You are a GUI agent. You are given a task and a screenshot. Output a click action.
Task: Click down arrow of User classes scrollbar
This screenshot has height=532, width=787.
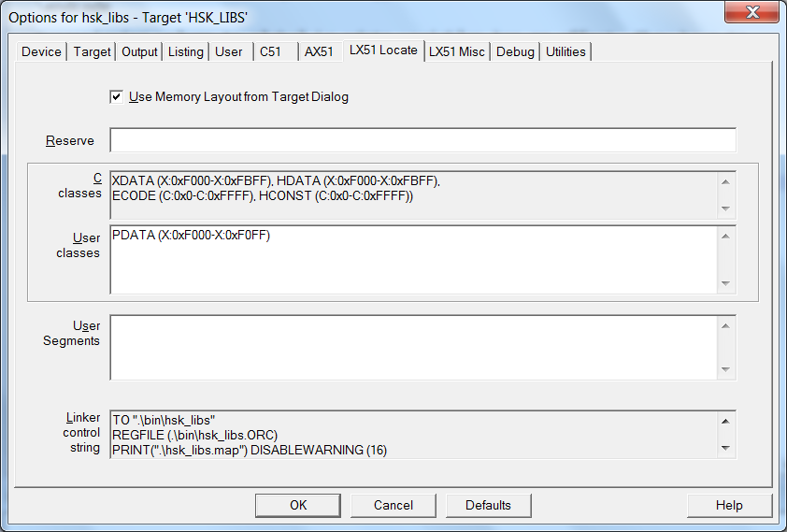point(725,283)
